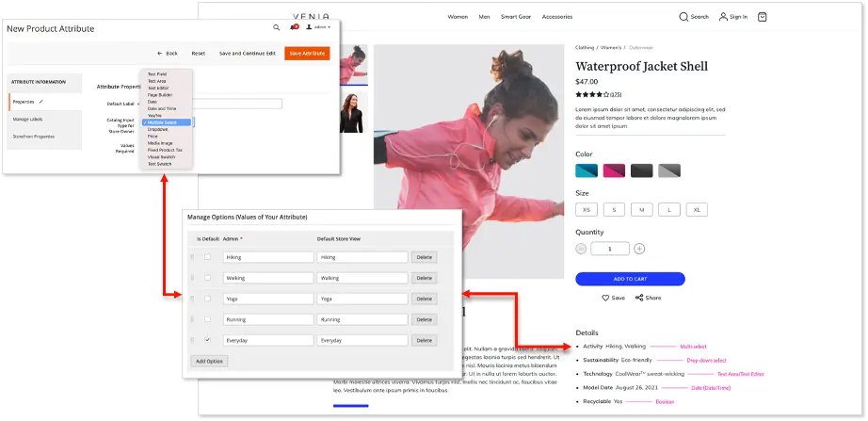Delete the Yoga option
Image resolution: width=868 pixels, height=421 pixels.
(x=424, y=299)
